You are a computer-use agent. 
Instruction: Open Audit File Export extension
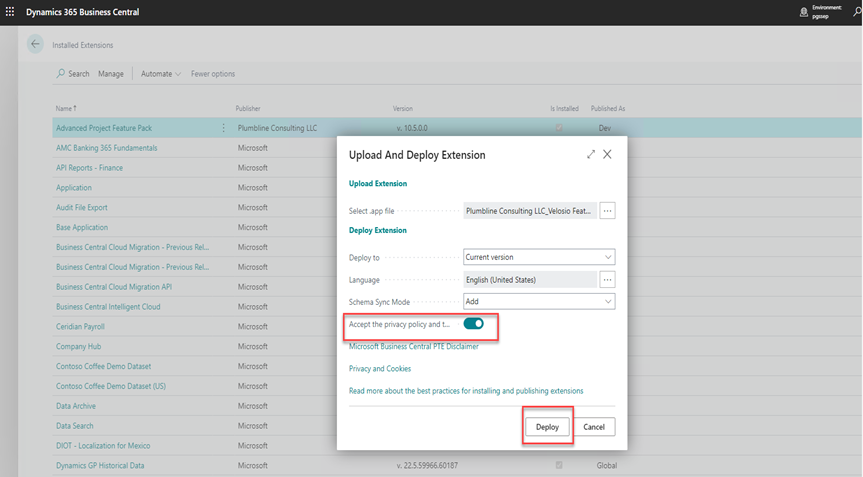click(x=81, y=207)
